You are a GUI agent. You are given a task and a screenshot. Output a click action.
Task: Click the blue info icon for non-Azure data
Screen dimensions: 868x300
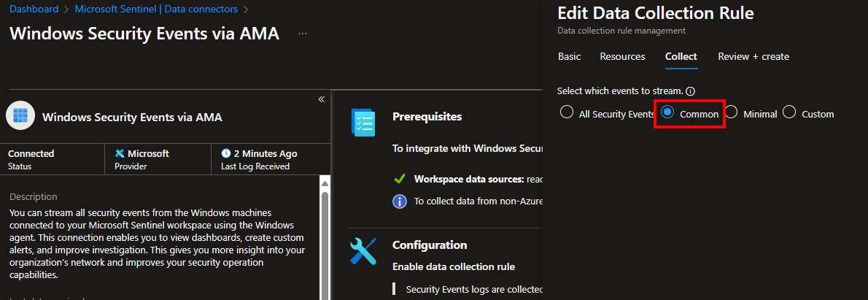tap(399, 201)
